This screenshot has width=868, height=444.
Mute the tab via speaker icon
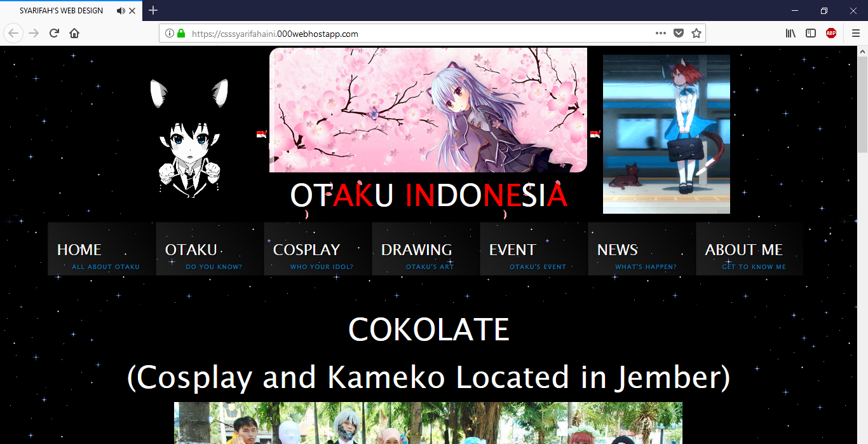121,11
